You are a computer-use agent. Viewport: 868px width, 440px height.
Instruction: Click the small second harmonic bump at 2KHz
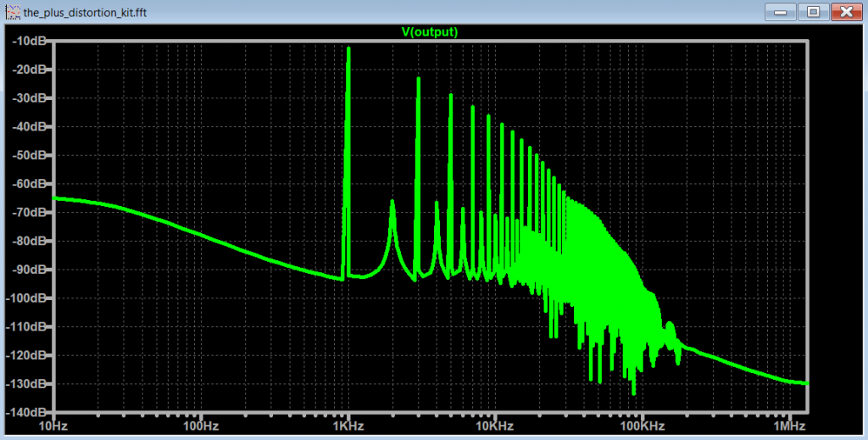[x=392, y=202]
